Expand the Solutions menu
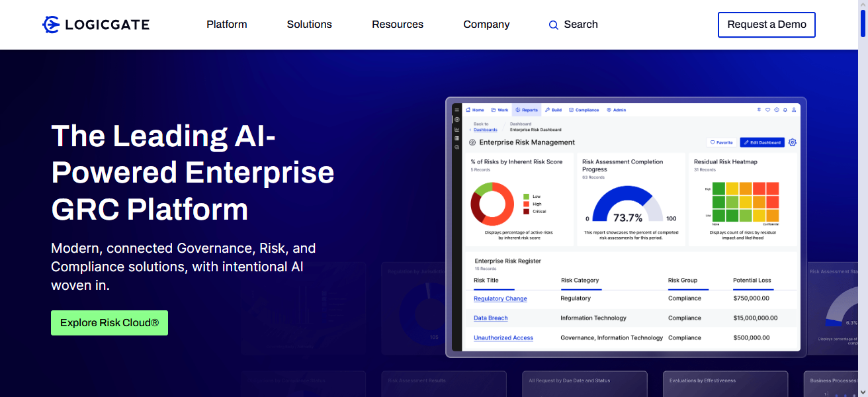 point(309,24)
